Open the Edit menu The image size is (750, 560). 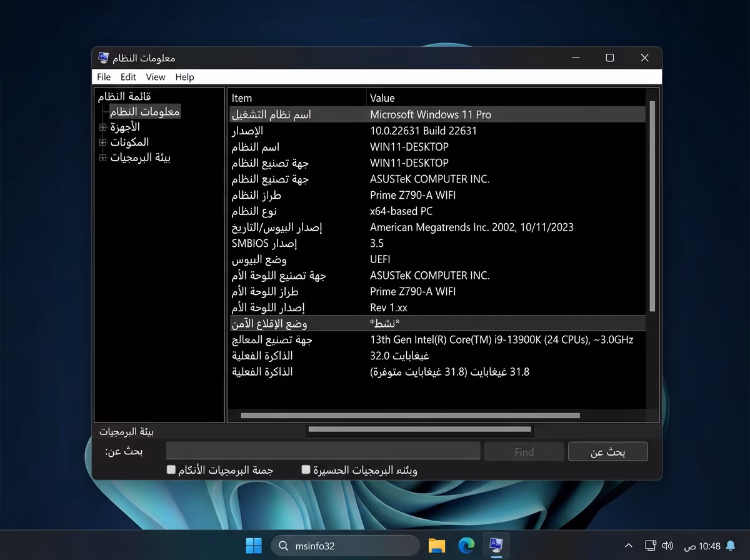(128, 77)
